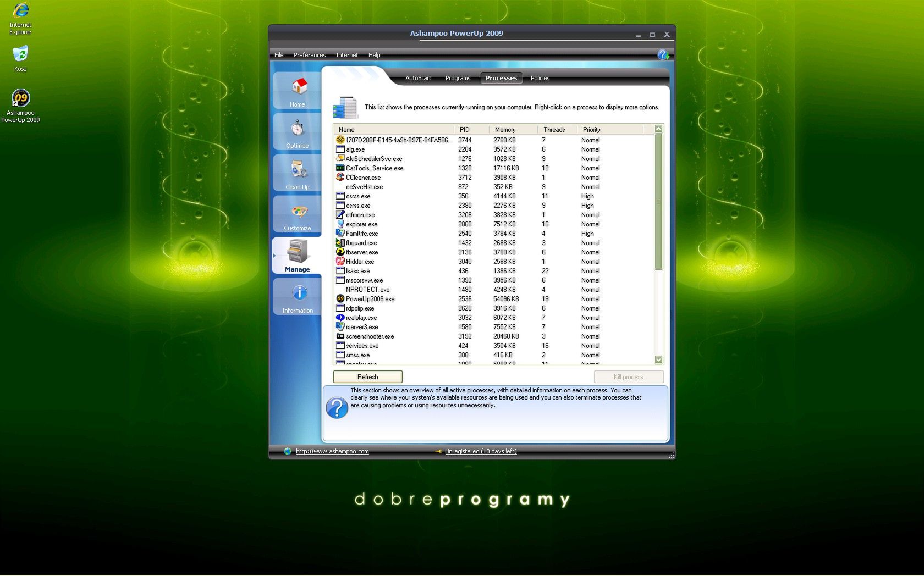924x576 pixels.
Task: Select the ctfmon.exe process row
Action: pos(493,214)
